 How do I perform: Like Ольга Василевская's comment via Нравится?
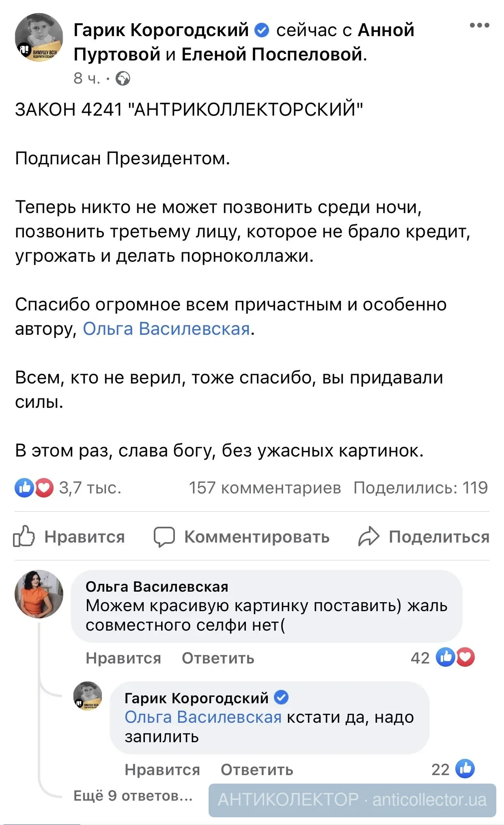point(123,658)
